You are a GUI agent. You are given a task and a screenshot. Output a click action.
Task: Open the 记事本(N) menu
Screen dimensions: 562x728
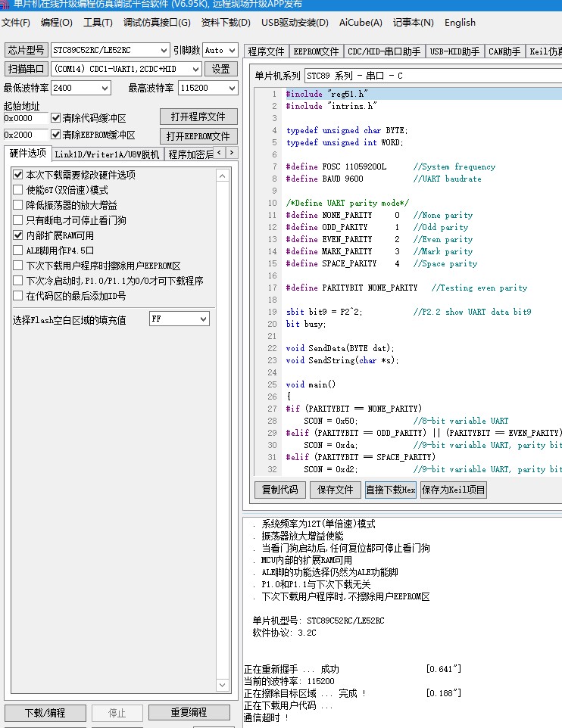tap(413, 23)
